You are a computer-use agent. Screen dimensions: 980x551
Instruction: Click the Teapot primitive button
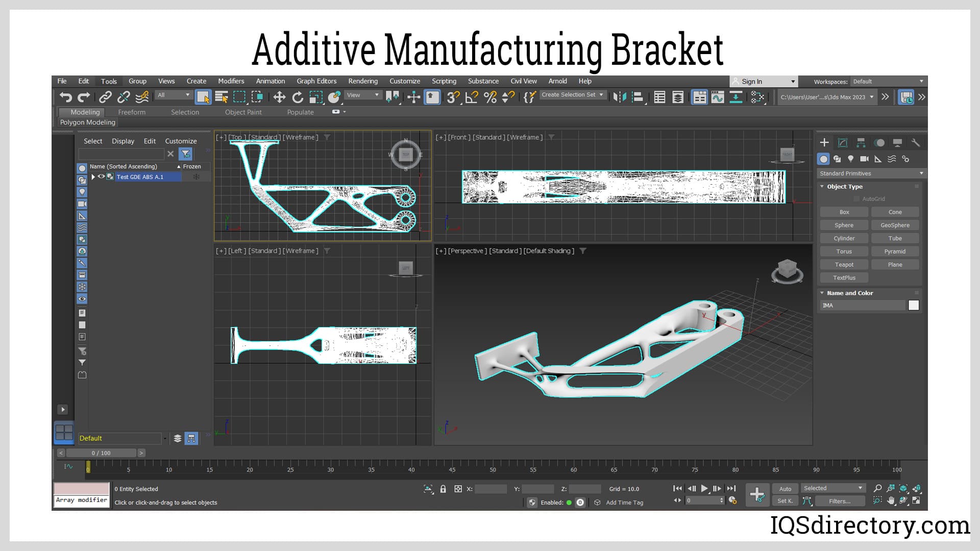click(844, 265)
